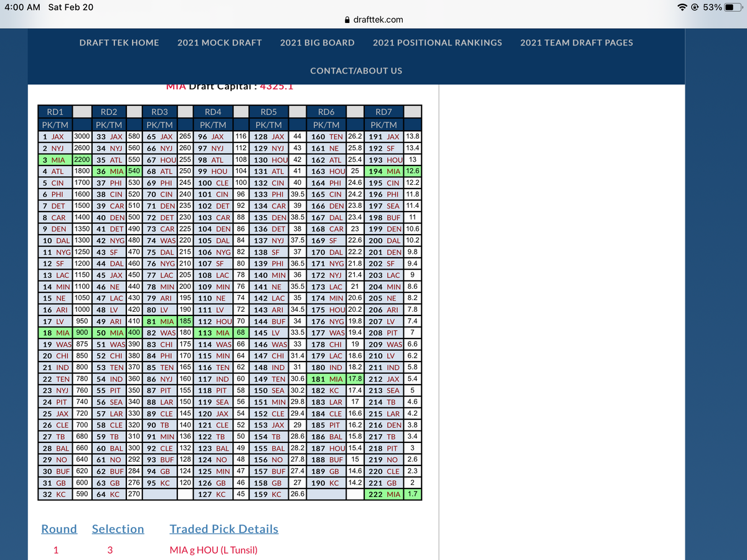Image resolution: width=747 pixels, height=560 pixels.
Task: Click the Round column heading link
Action: 59,529
